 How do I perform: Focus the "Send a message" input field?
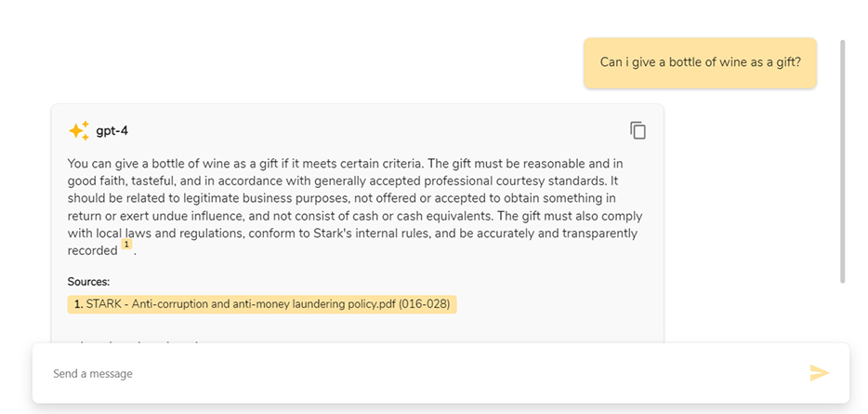pos(418,373)
